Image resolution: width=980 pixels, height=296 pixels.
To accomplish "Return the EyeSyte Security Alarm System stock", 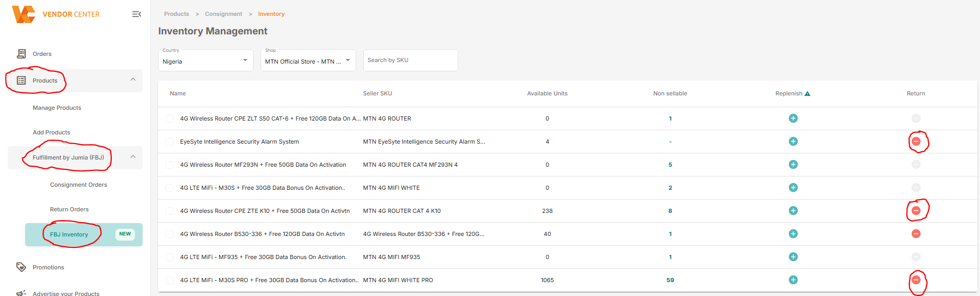I will pyautogui.click(x=916, y=142).
